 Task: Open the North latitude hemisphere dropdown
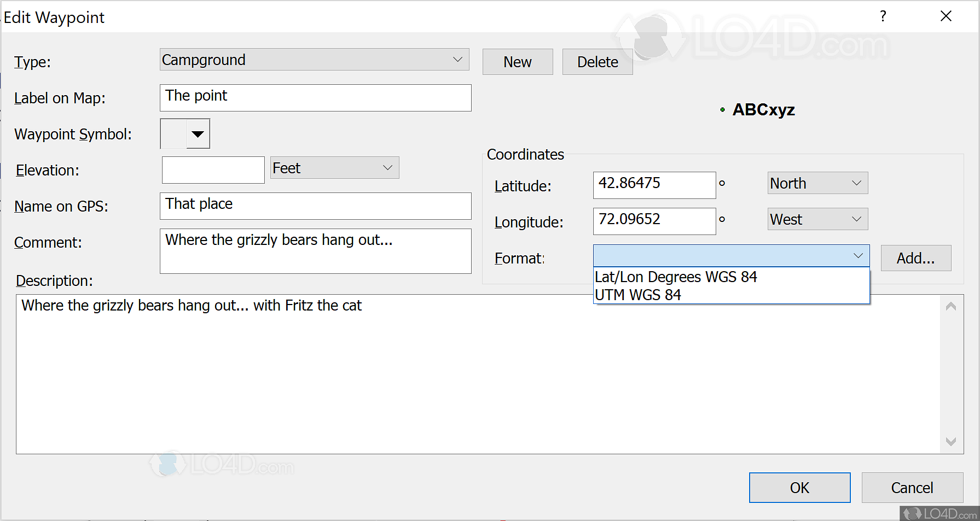click(x=856, y=183)
